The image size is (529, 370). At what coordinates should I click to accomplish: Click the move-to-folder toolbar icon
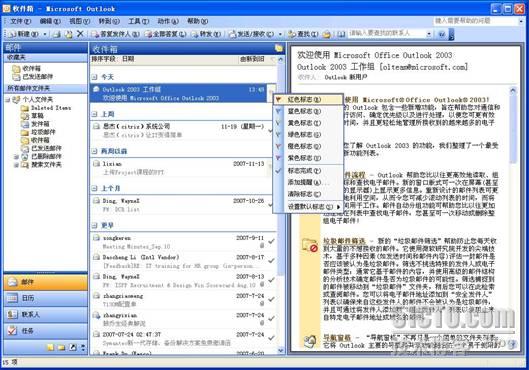coord(68,34)
